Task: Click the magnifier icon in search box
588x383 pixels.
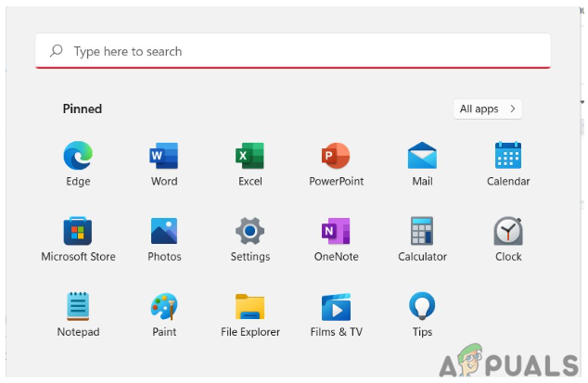Action: coord(57,51)
